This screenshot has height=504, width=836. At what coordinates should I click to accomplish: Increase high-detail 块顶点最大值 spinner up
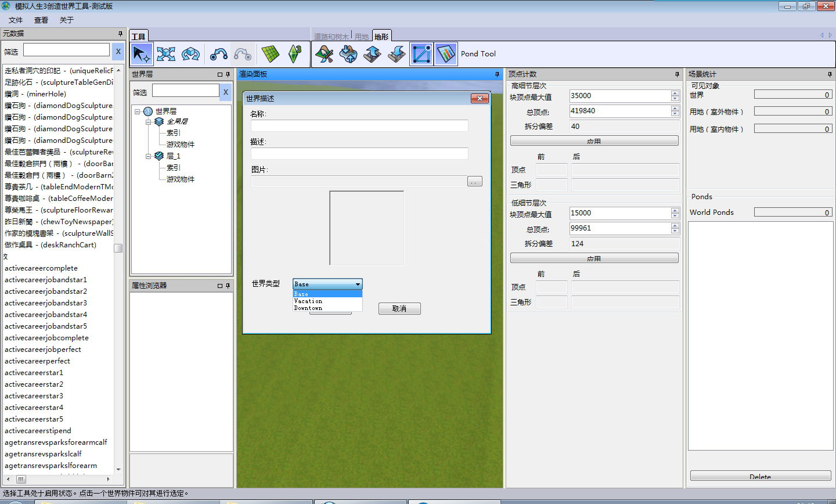click(675, 93)
